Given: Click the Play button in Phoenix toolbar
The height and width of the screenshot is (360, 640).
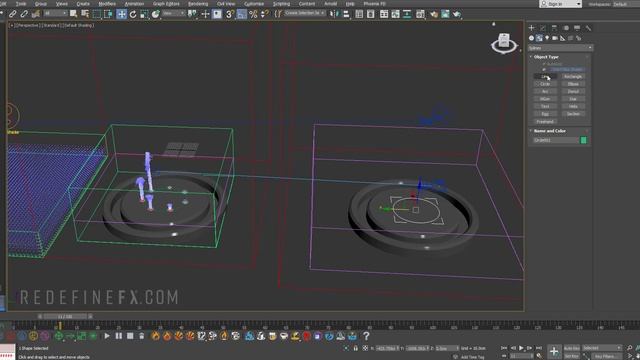Looking at the screenshot, I should coord(107,336).
